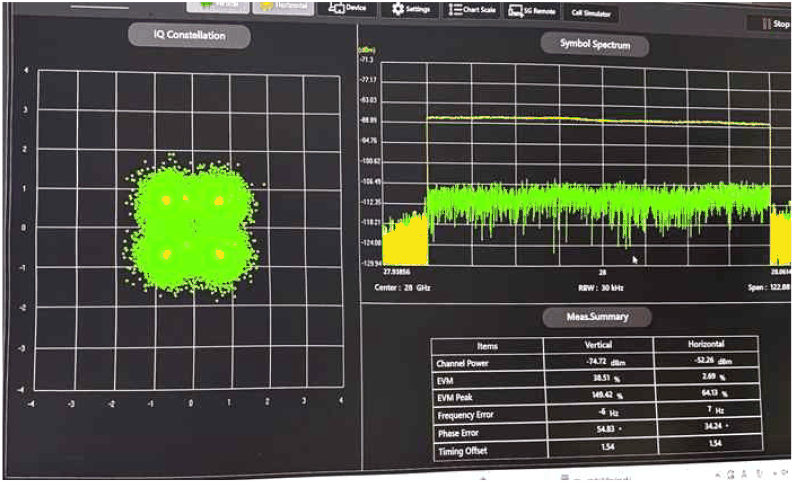Click the Items column header
Viewport: 794px width, 483px height.
pyautogui.click(x=487, y=346)
